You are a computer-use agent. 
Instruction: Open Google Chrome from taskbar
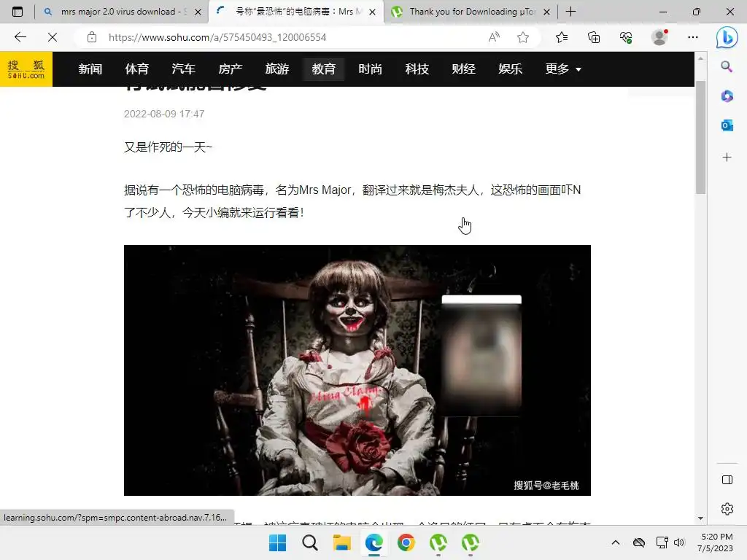tap(406, 542)
